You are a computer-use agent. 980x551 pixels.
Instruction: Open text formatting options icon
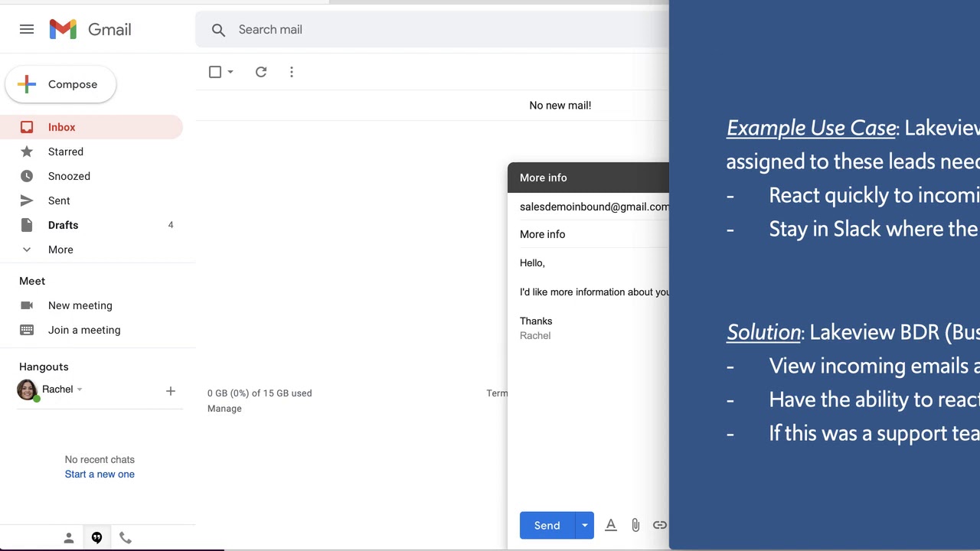pyautogui.click(x=611, y=525)
